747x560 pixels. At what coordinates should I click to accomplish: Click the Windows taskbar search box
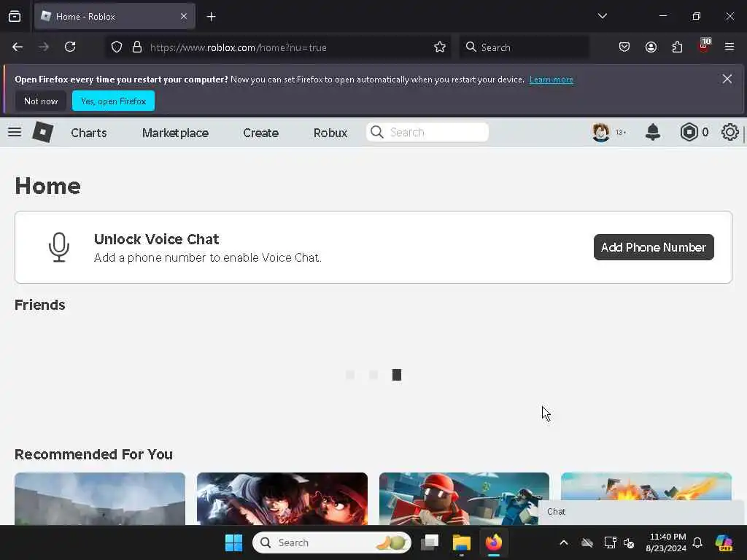tap(332, 542)
